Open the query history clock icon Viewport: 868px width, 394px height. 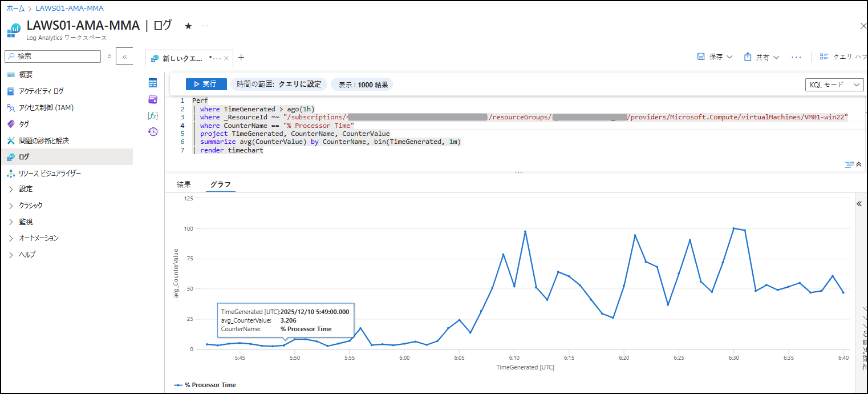tap(153, 132)
